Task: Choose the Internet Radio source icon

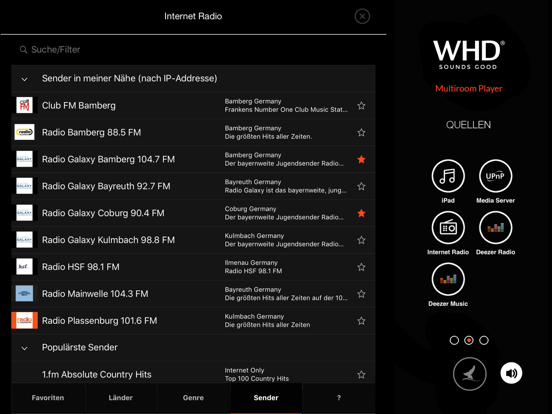Action: point(448,228)
